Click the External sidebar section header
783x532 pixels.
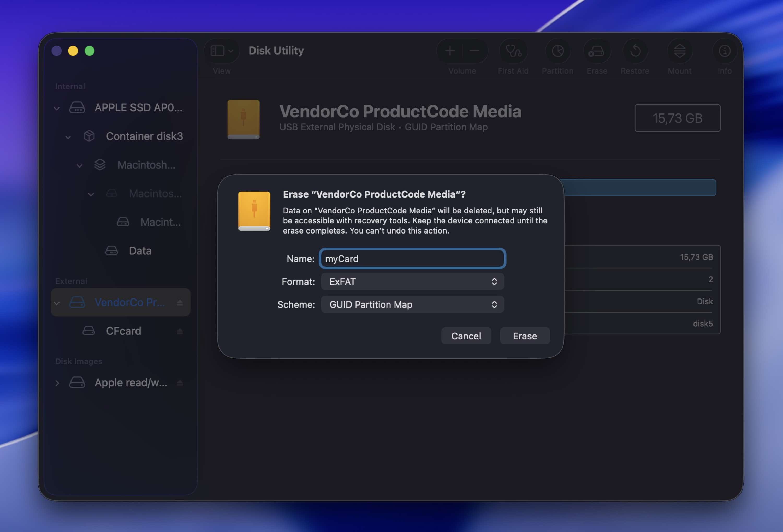pos(71,281)
